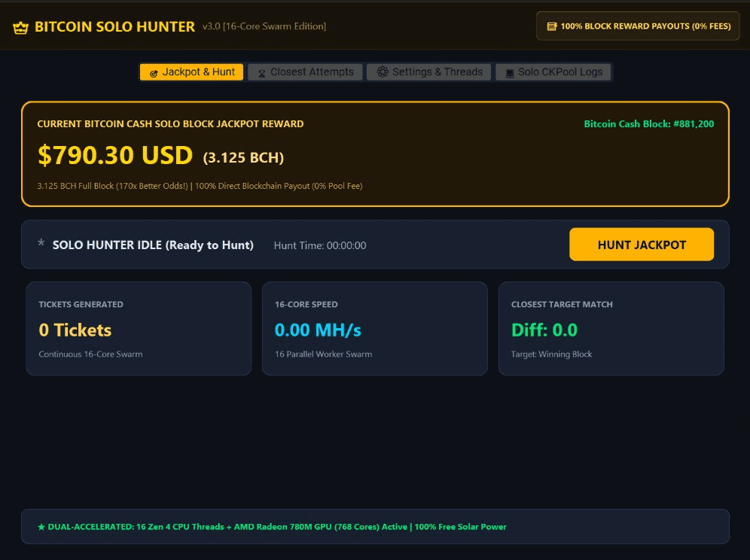Click the v3.0 [16-Core Swarm Edition] version text

tap(264, 26)
